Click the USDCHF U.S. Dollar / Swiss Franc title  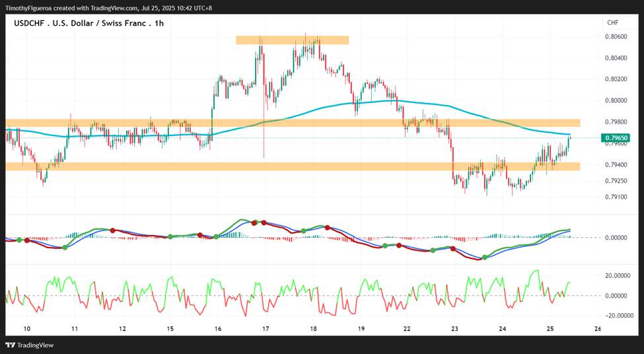point(89,23)
